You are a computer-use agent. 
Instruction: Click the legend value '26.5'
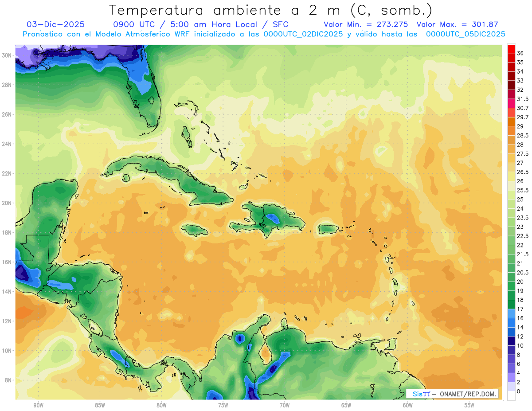523,172
